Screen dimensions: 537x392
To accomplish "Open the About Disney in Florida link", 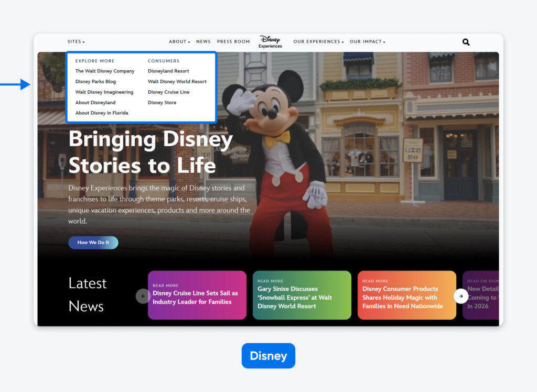I will click(102, 113).
